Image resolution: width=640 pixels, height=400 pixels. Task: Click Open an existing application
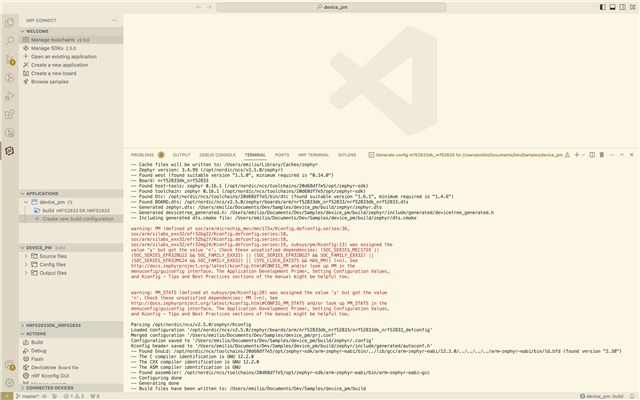click(71, 56)
